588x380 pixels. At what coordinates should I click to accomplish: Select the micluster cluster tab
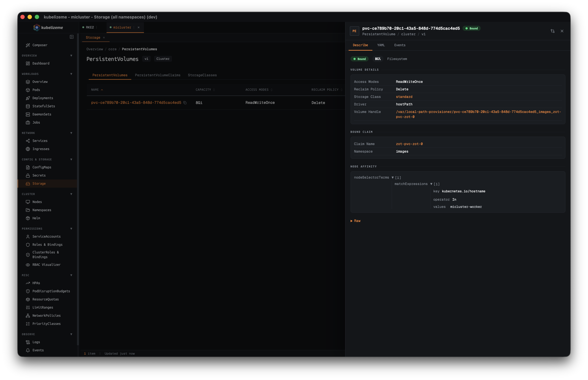[x=122, y=27]
